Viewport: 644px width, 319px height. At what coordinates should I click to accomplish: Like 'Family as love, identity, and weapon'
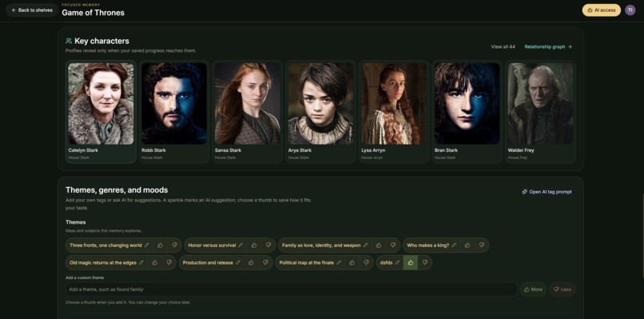pos(379,245)
